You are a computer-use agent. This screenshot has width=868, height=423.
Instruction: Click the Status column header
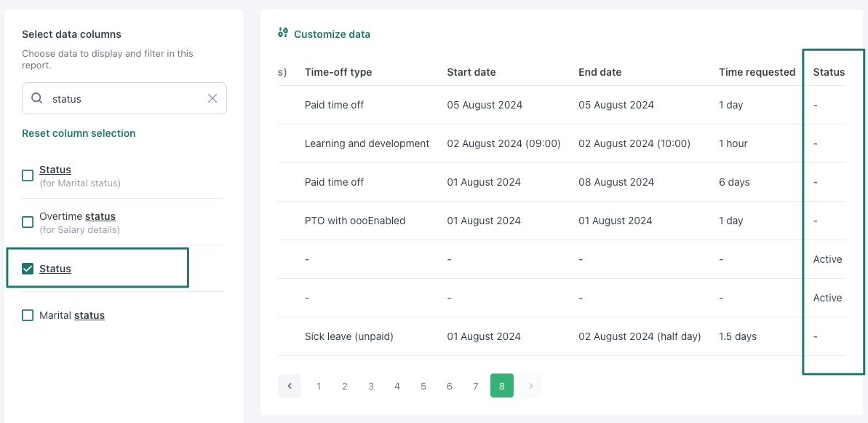[x=829, y=72]
